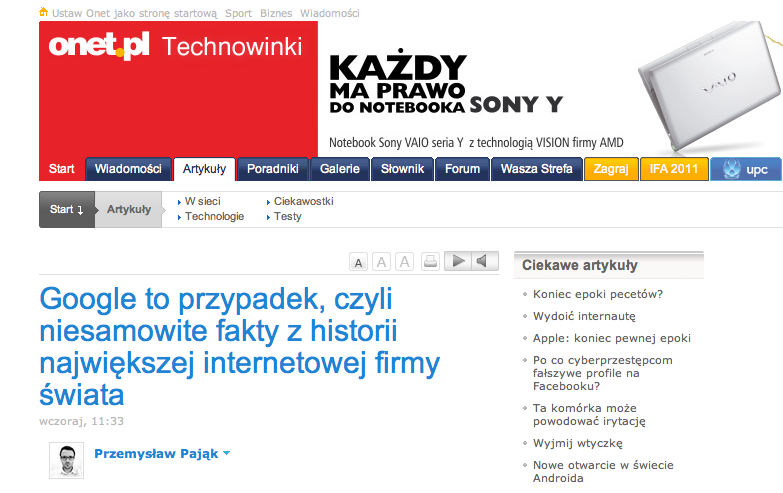Open the Poradniki tab

(273, 169)
